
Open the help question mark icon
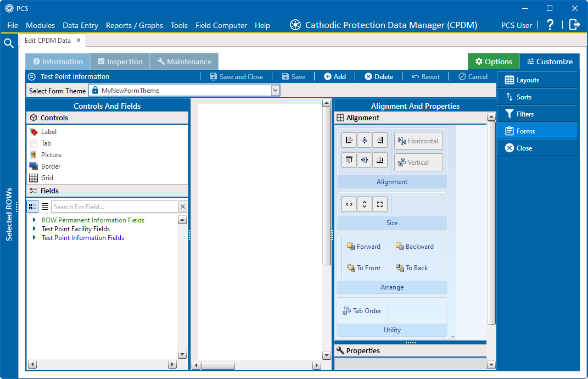click(x=550, y=25)
